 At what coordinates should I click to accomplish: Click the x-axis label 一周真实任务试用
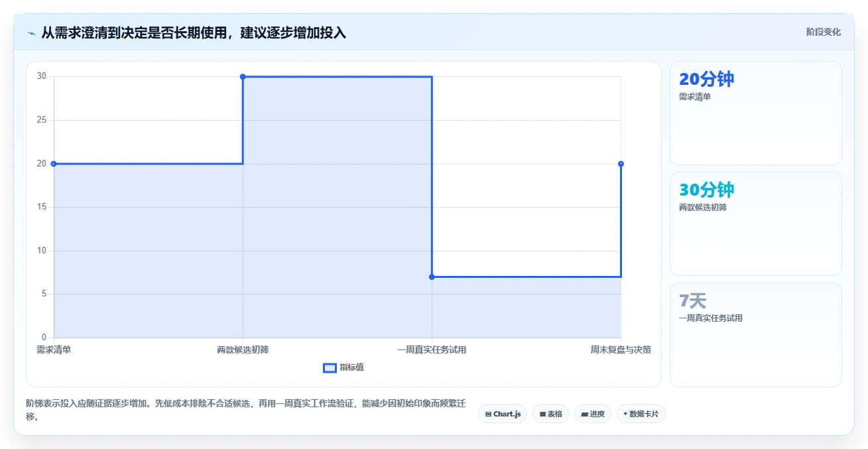point(432,350)
